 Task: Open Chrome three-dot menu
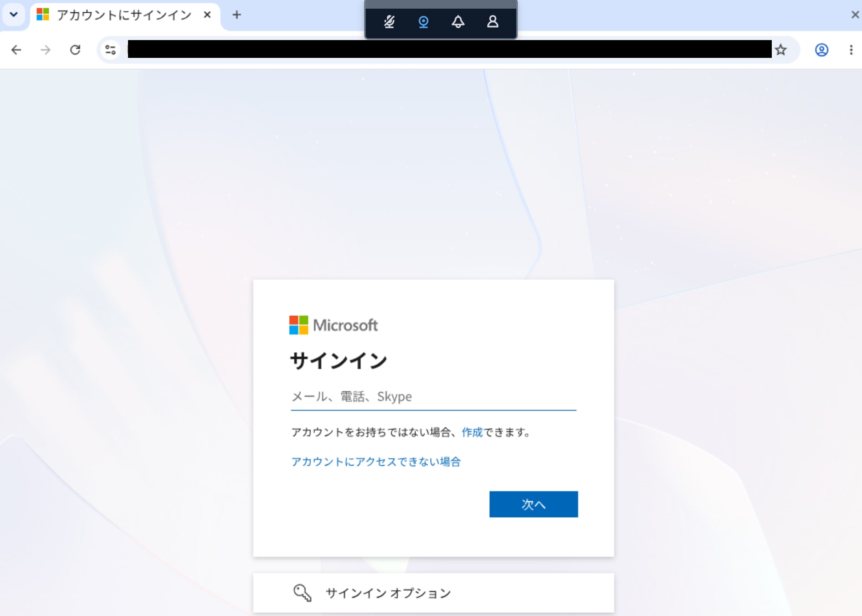851,50
